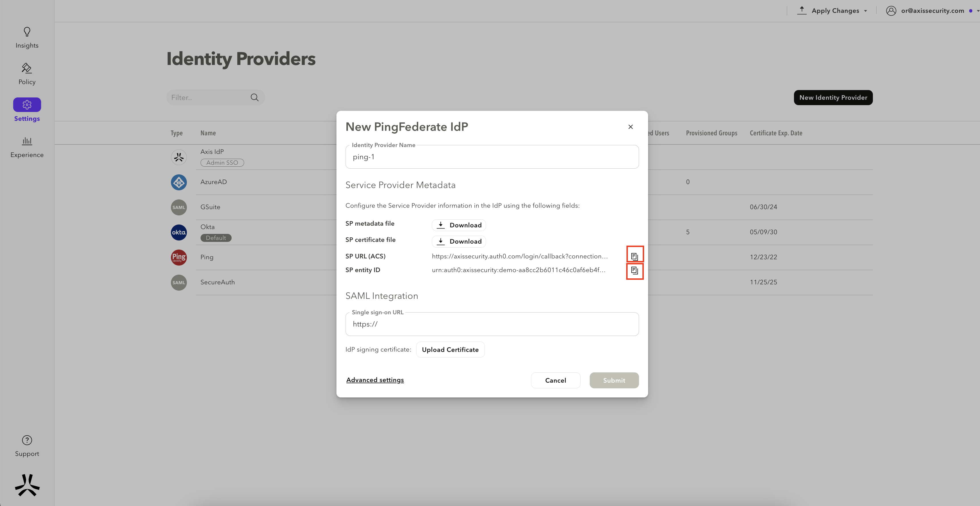
Task: Sort by Provisioned Groups column header
Action: (711, 133)
